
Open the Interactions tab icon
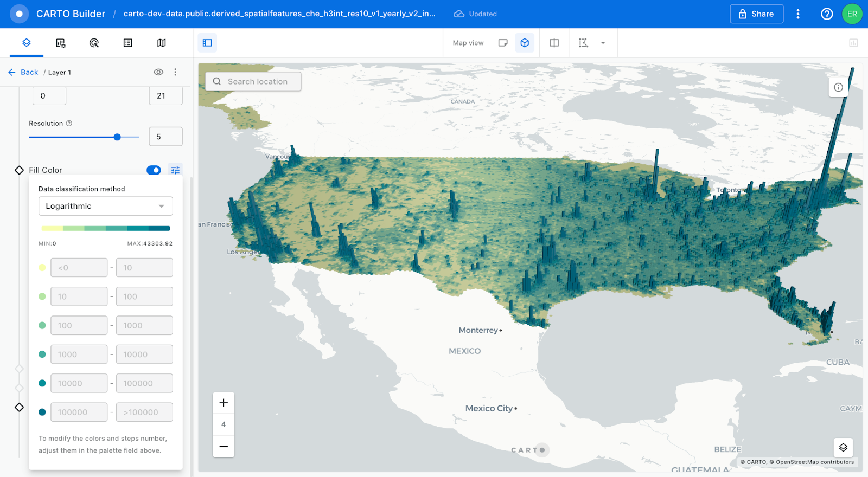click(x=94, y=43)
